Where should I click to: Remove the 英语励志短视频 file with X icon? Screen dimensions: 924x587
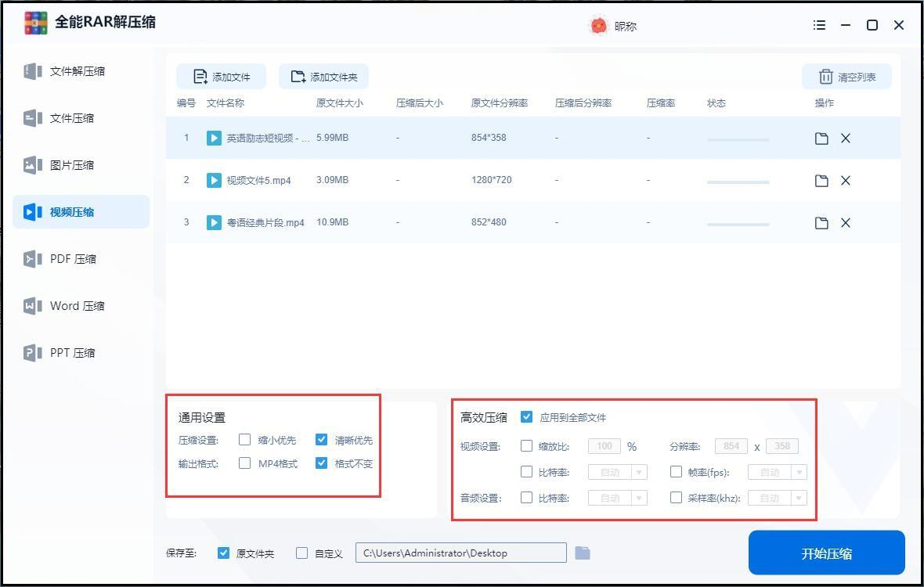pyautogui.click(x=846, y=139)
